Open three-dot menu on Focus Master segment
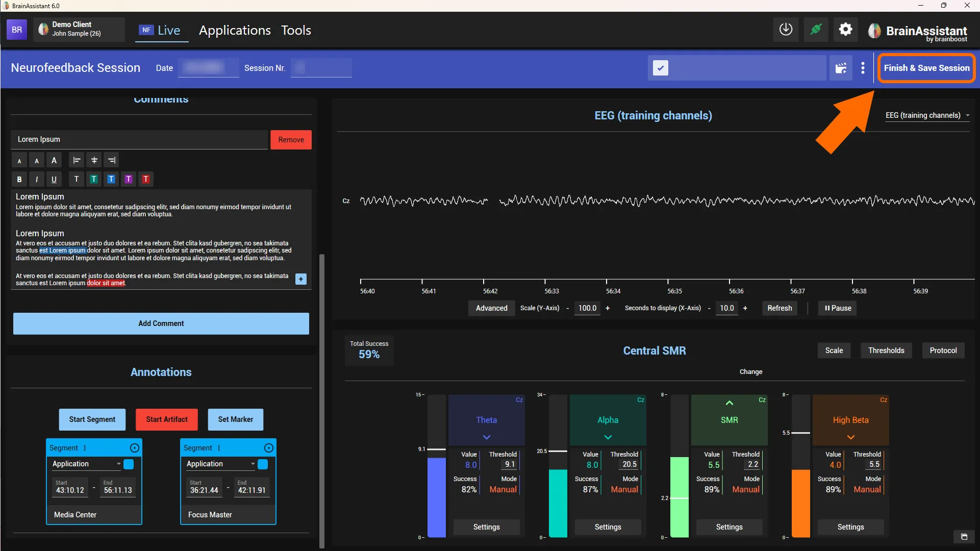 tap(219, 448)
